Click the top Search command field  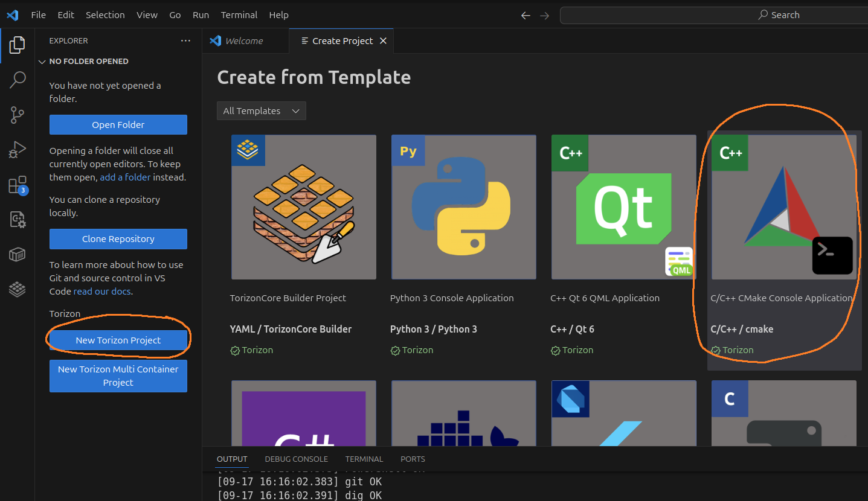coord(713,15)
